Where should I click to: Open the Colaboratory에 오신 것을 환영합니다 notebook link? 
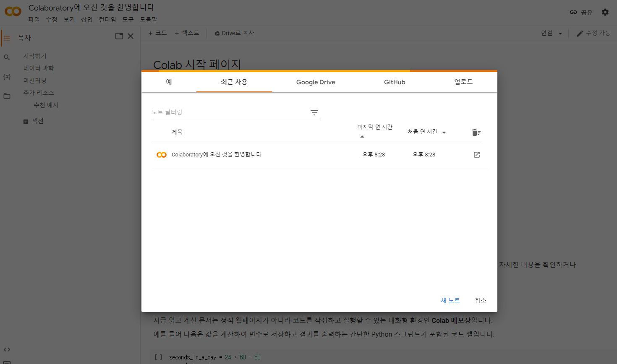217,154
